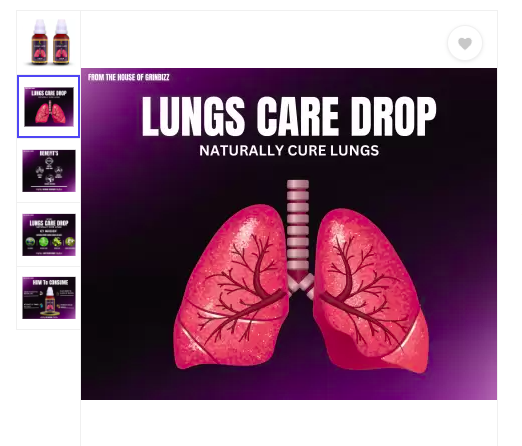Image resolution: width=522 pixels, height=446 pixels.
Task: Click the left bottle in first thumbnail
Action: 40,42
